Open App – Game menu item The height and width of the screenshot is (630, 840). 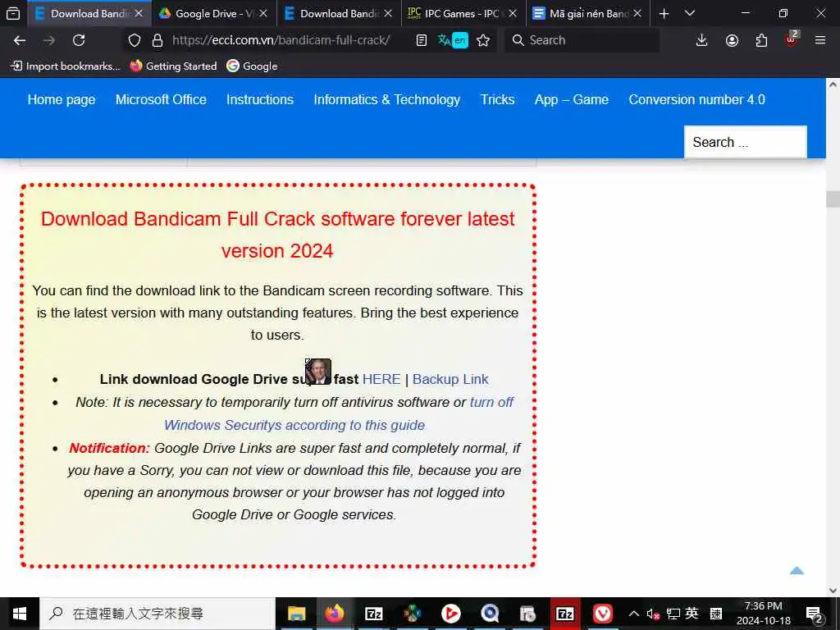(x=572, y=99)
